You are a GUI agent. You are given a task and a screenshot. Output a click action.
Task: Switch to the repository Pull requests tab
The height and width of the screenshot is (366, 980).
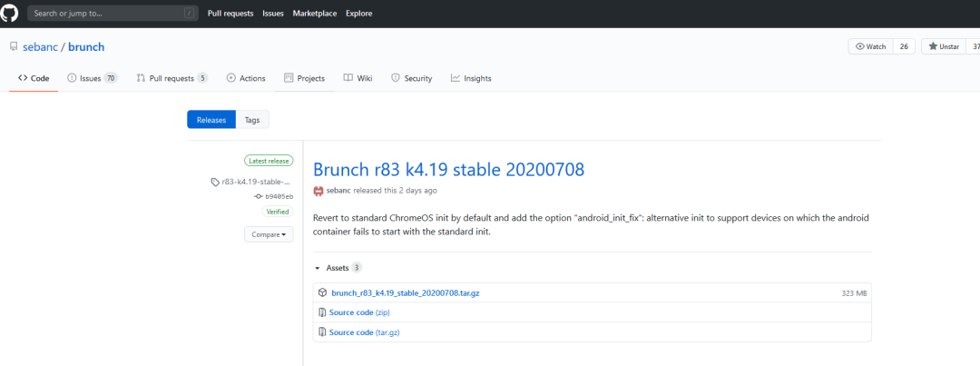pos(171,78)
